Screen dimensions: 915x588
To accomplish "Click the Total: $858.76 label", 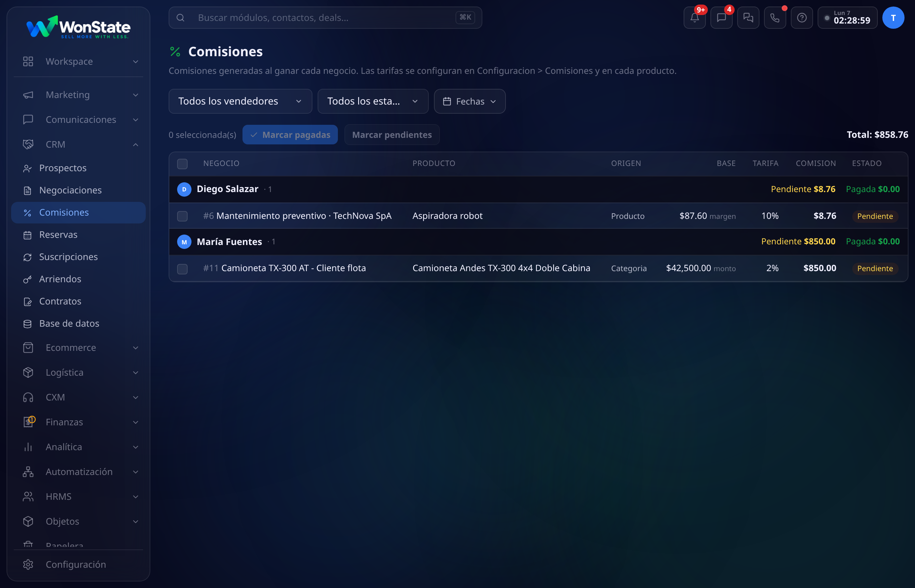I will tap(877, 135).
